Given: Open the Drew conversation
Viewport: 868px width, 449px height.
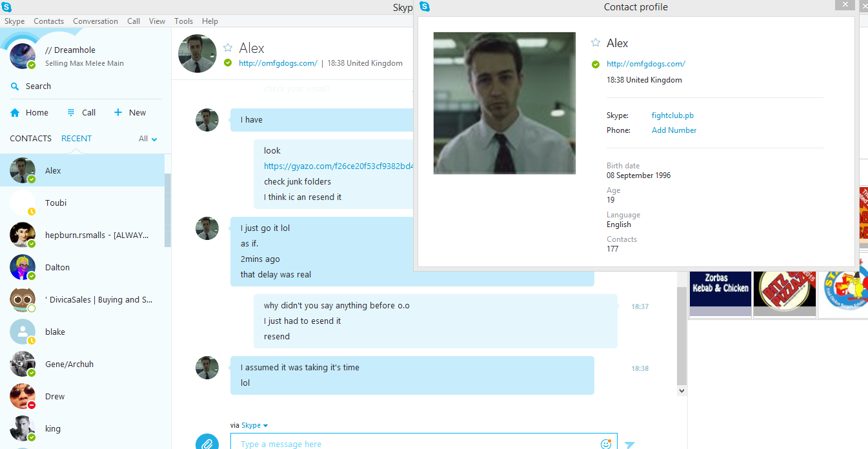Looking at the screenshot, I should [82, 396].
